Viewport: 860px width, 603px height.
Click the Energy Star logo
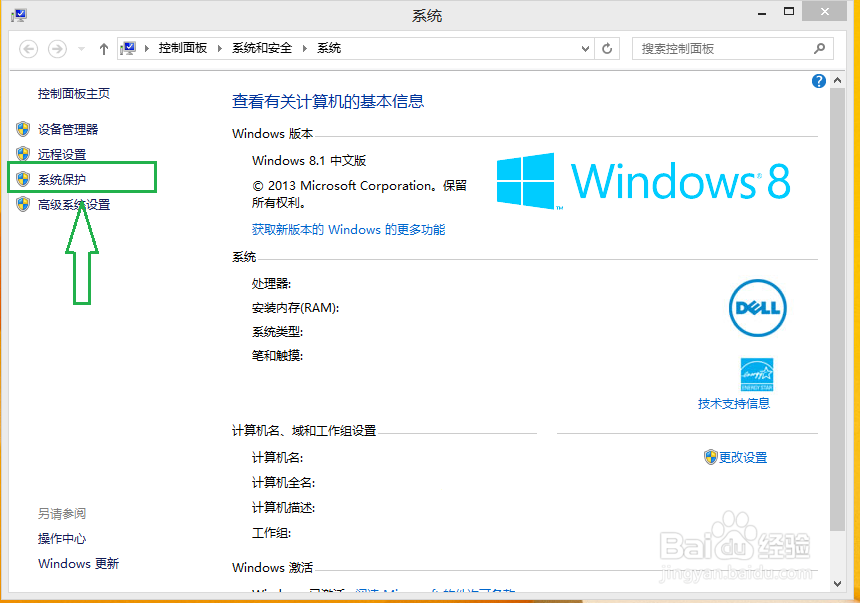click(757, 374)
